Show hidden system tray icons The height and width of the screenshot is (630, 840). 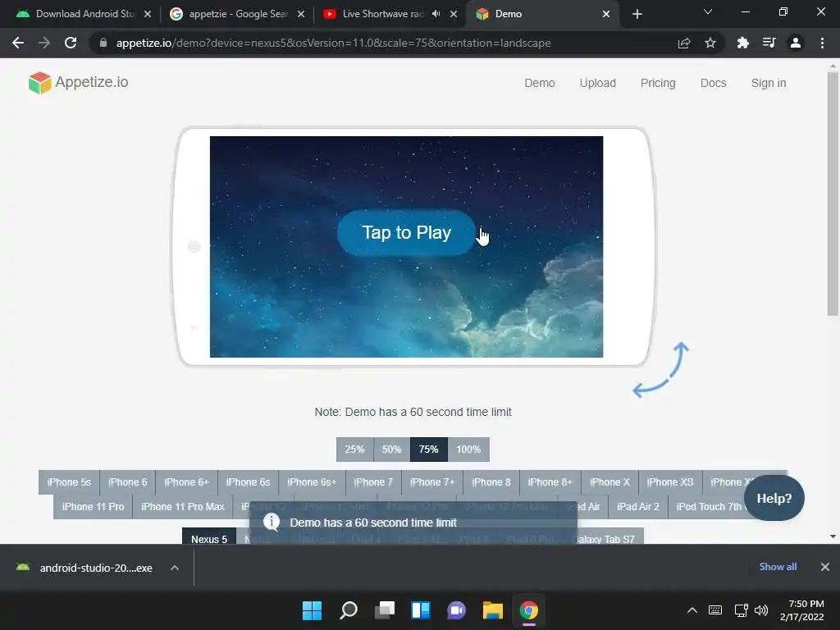[x=692, y=610]
